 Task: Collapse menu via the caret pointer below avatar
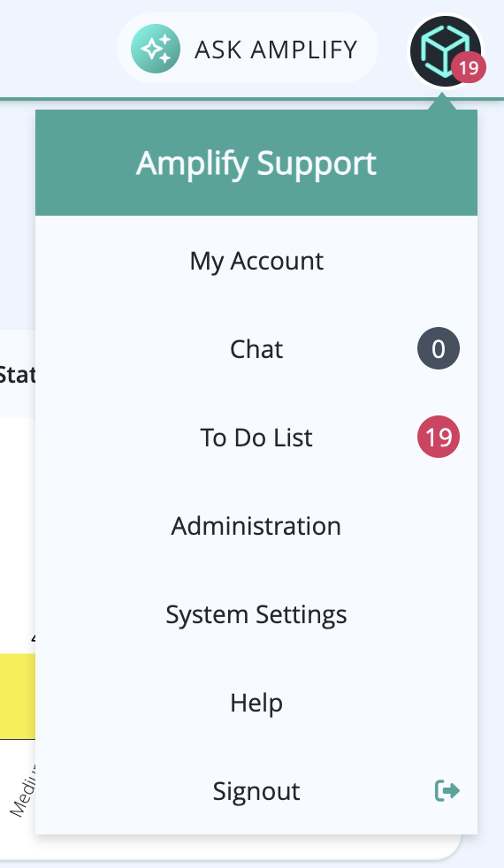click(x=441, y=102)
